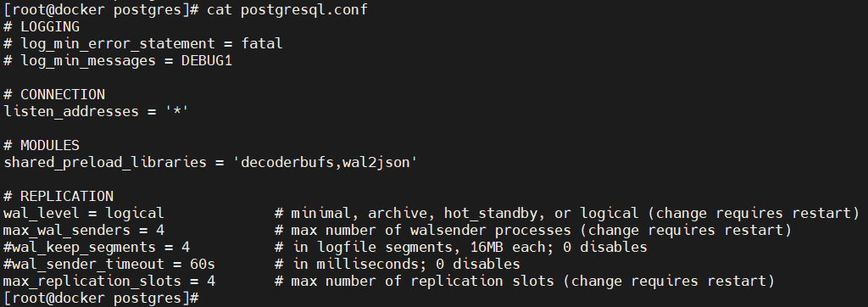The height and width of the screenshot is (307, 868).
Task: Click the # MODULES section header
Action: click(x=42, y=145)
